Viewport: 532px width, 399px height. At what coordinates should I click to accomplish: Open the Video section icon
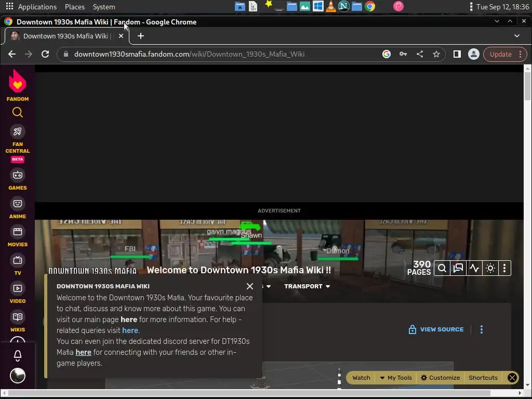[x=18, y=289]
